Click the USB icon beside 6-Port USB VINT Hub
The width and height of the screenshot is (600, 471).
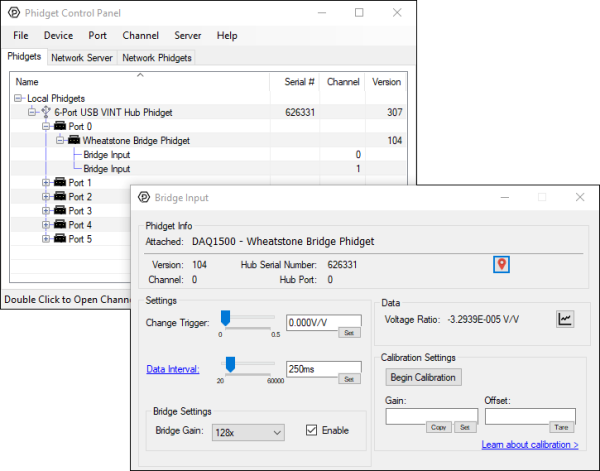tap(46, 112)
